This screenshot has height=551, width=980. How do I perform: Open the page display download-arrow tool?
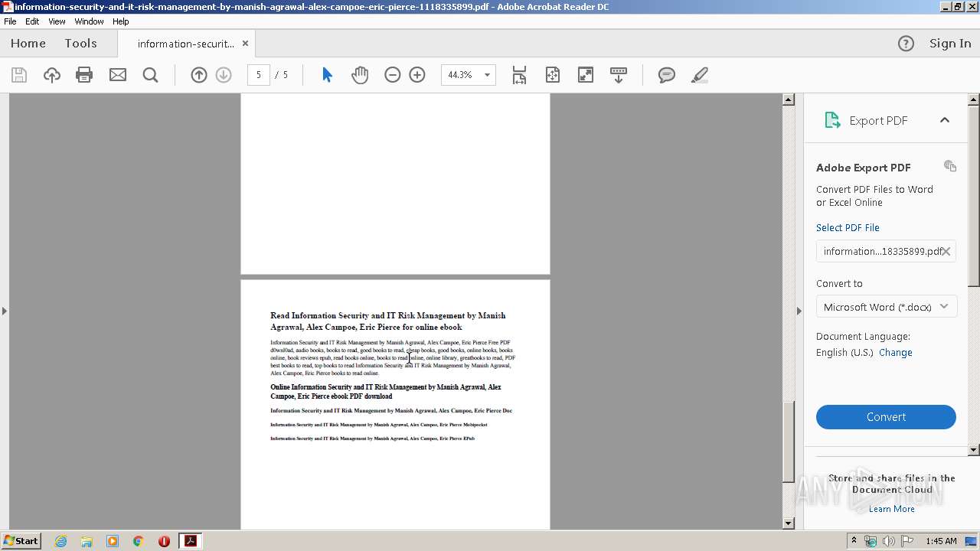pyautogui.click(x=619, y=75)
